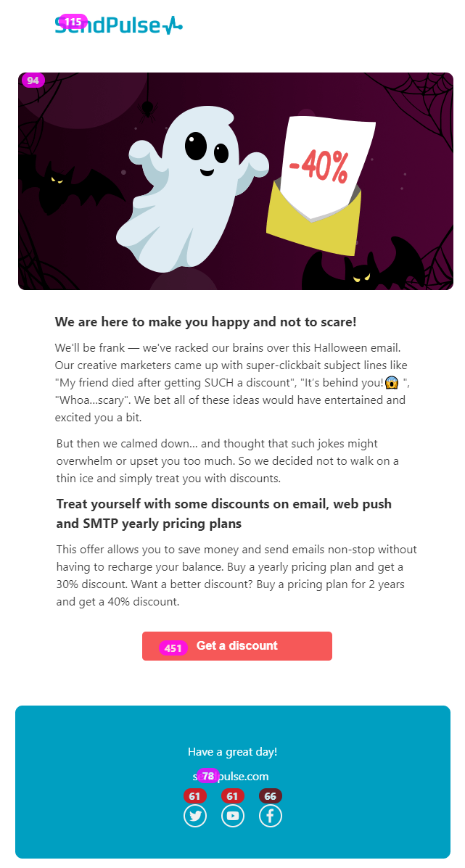Click the "Have a great day!" footer text
Viewport: 465px width, 868px height.
pos(232,752)
